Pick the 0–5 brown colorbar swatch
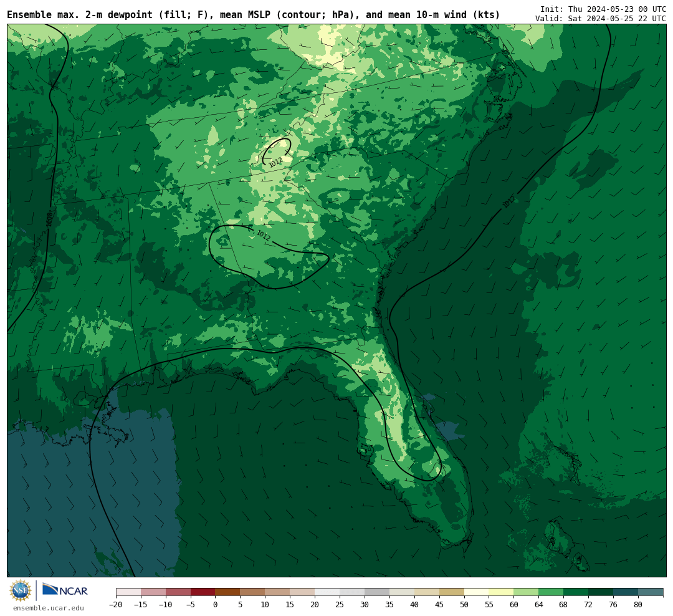Image resolution: width=673 pixels, height=616 pixels. [x=227, y=592]
